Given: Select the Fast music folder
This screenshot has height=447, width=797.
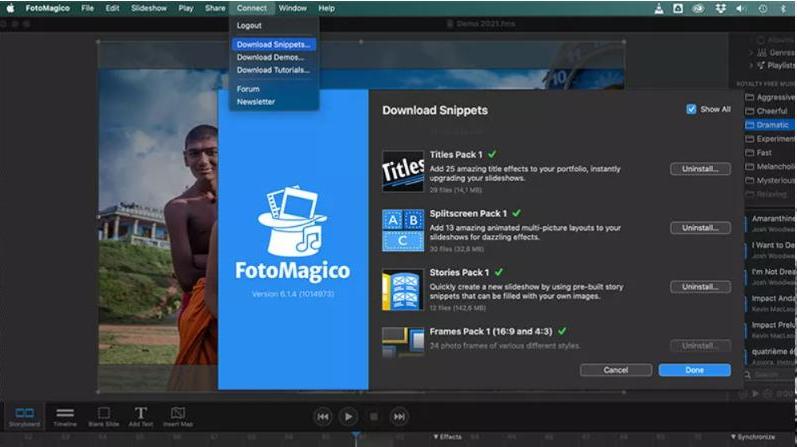Looking at the screenshot, I should click(x=770, y=153).
